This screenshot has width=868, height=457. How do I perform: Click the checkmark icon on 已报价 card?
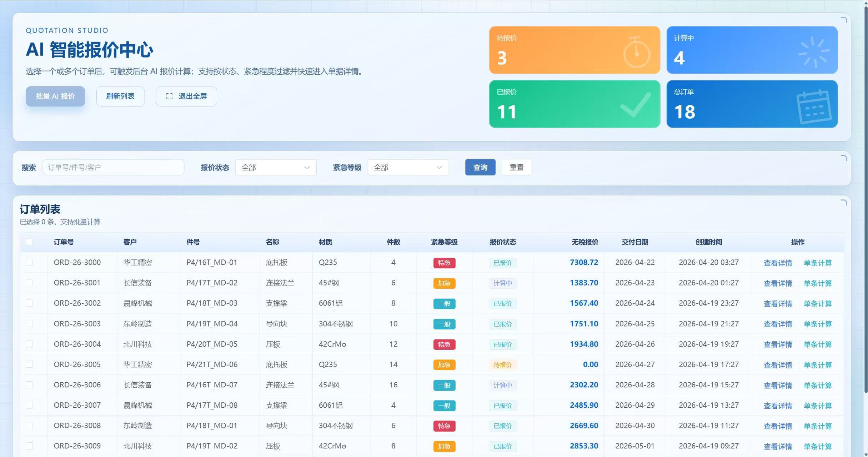[635, 105]
